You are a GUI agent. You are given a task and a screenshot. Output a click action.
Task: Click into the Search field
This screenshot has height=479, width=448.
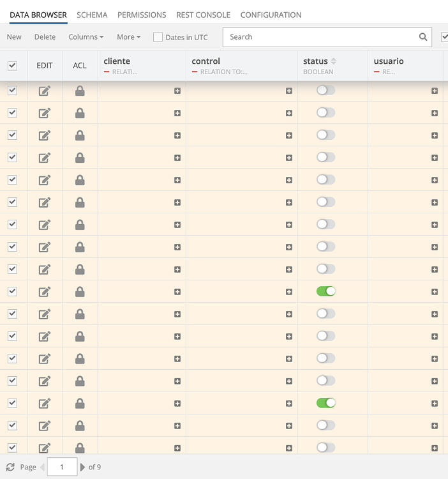tap(319, 37)
